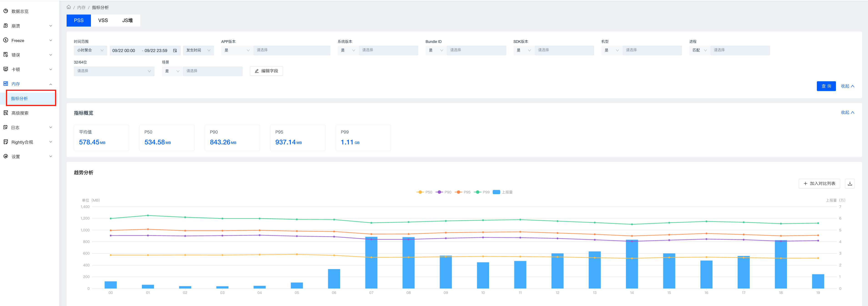Open the calendar date picker icon
Viewport: 868px width, 306px height.
pos(175,50)
